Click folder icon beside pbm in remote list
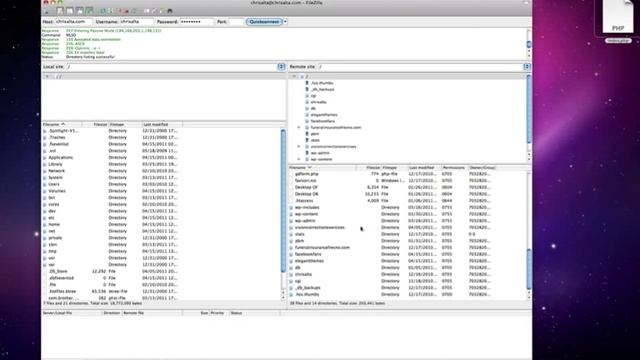Image resolution: width=640 pixels, height=360 pixels. point(291,241)
